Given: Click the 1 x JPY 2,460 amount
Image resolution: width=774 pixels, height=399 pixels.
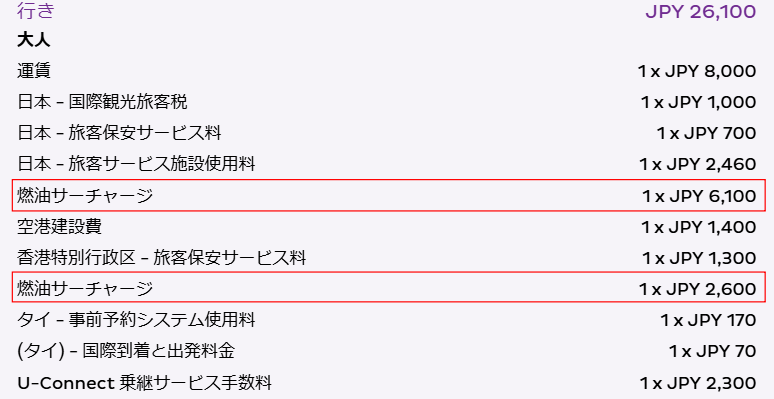Looking at the screenshot, I should (x=697, y=164).
